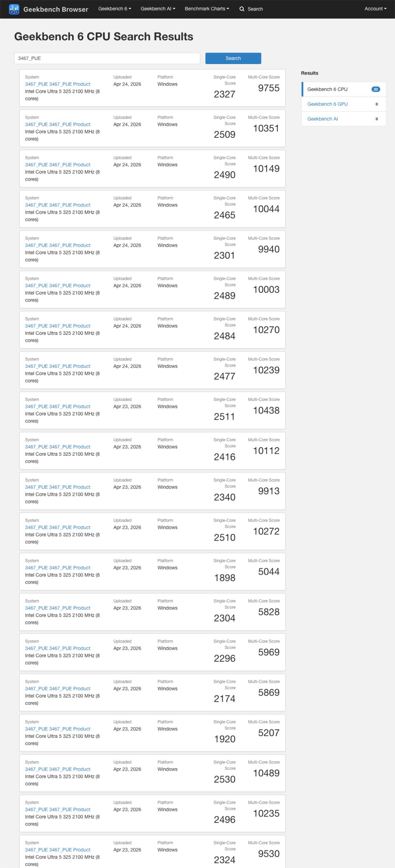Click the magnifying glass search icon
This screenshot has height=868, width=395.
242,9
